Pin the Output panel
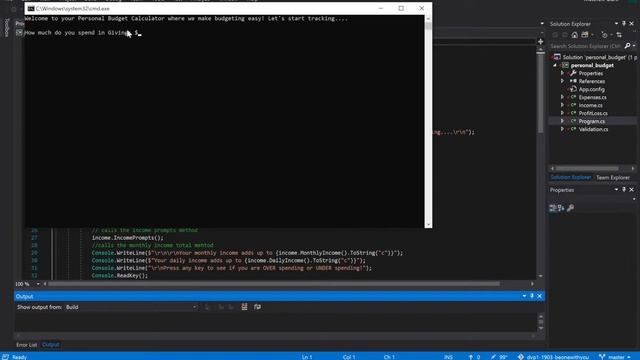 532,296
